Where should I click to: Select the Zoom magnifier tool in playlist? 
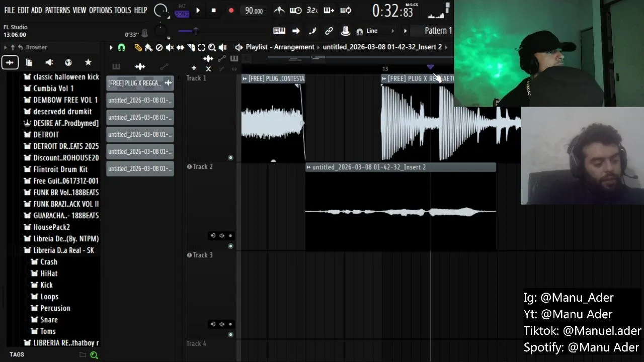212,47
